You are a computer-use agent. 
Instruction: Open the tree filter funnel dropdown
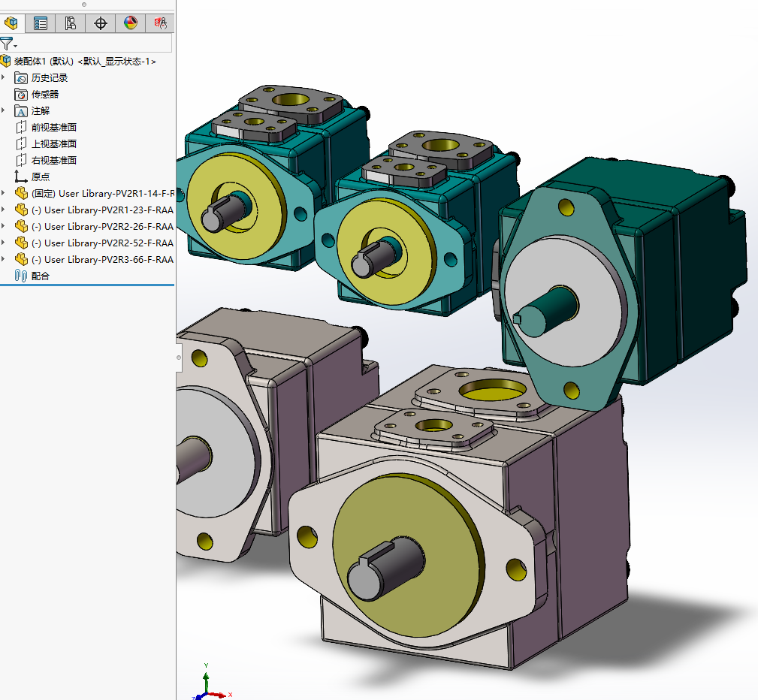pyautogui.click(x=8, y=44)
